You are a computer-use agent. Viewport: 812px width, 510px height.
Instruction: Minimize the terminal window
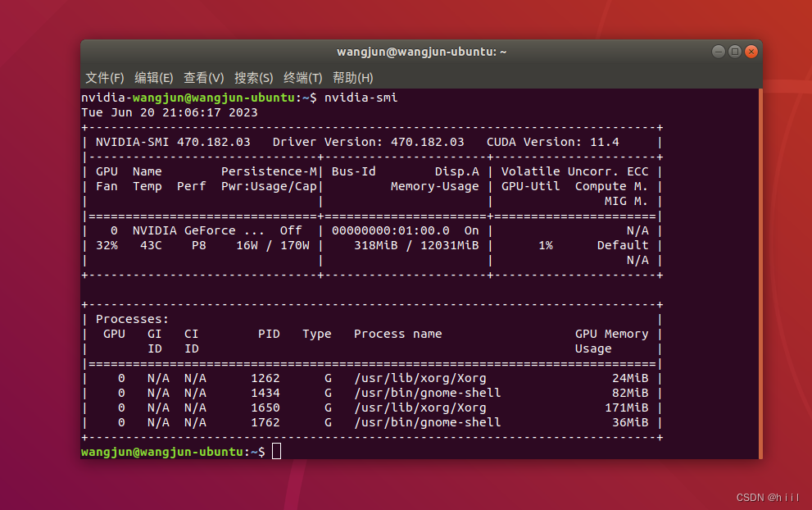[719, 52]
